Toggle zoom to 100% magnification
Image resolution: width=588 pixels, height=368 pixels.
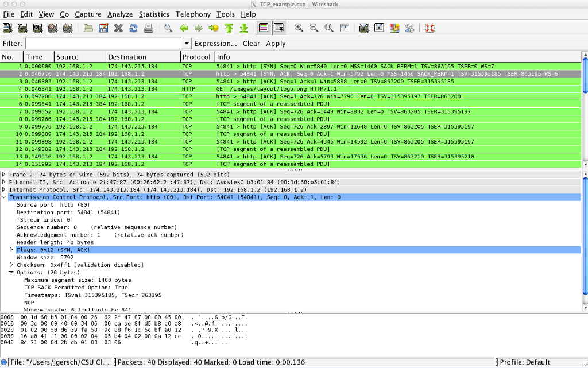click(328, 28)
